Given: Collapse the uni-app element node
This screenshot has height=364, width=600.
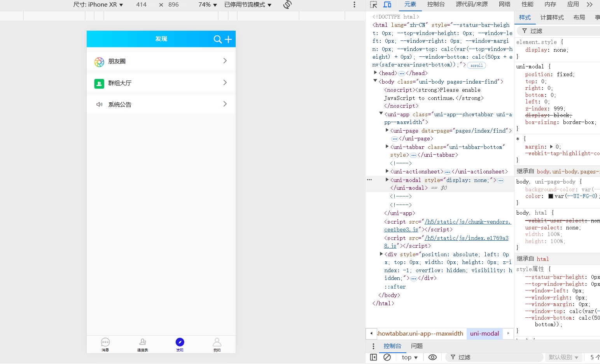Looking at the screenshot, I should (381, 114).
